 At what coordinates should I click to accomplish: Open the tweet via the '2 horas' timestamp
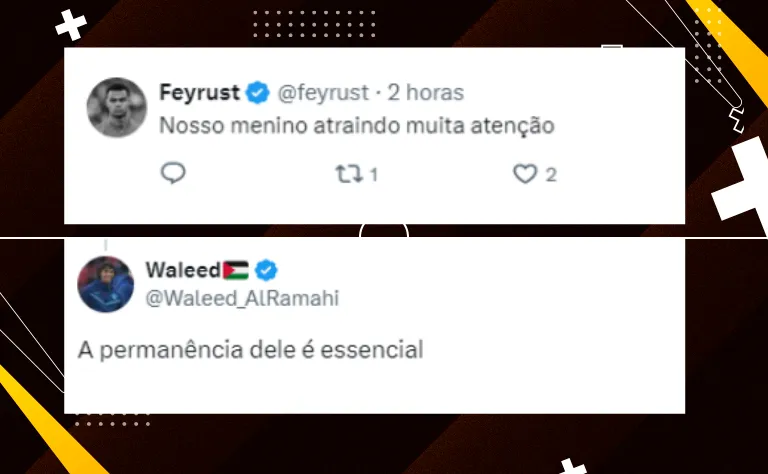(x=426, y=93)
